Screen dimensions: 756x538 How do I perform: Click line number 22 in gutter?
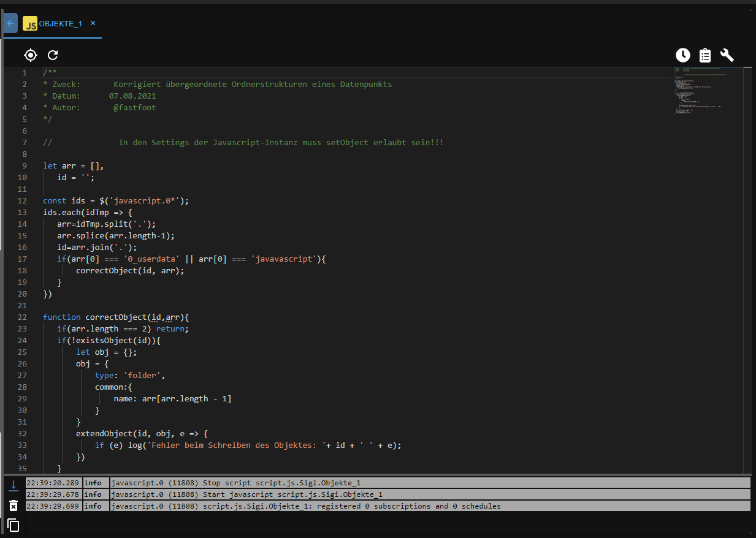pos(23,317)
